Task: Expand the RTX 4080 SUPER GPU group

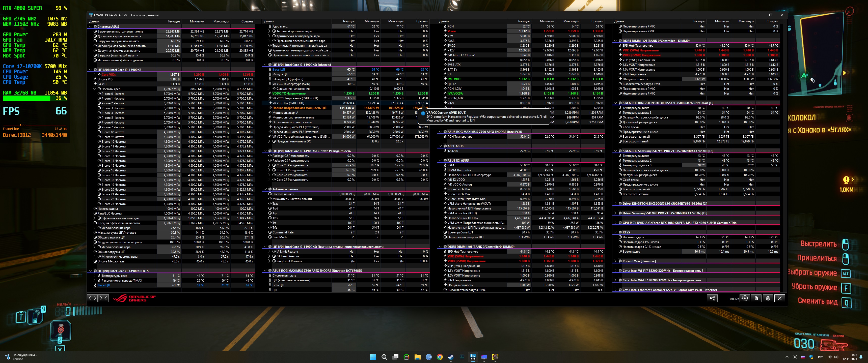Action: tap(615, 223)
